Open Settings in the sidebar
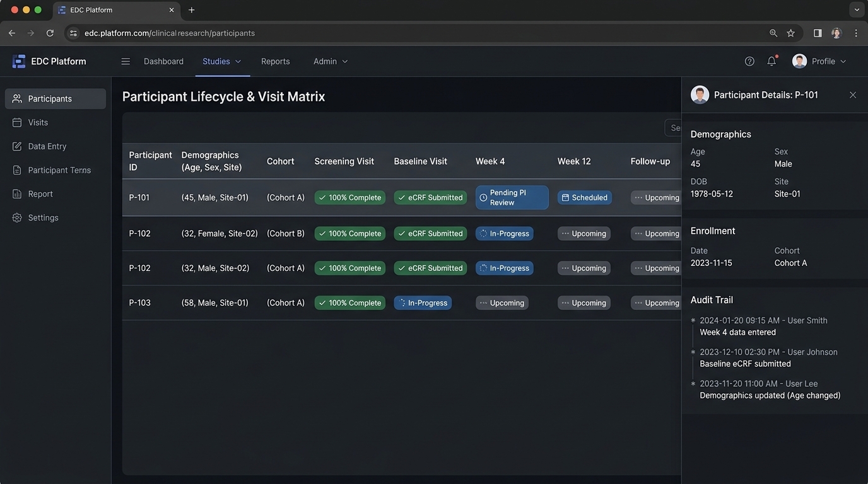 (x=56, y=217)
